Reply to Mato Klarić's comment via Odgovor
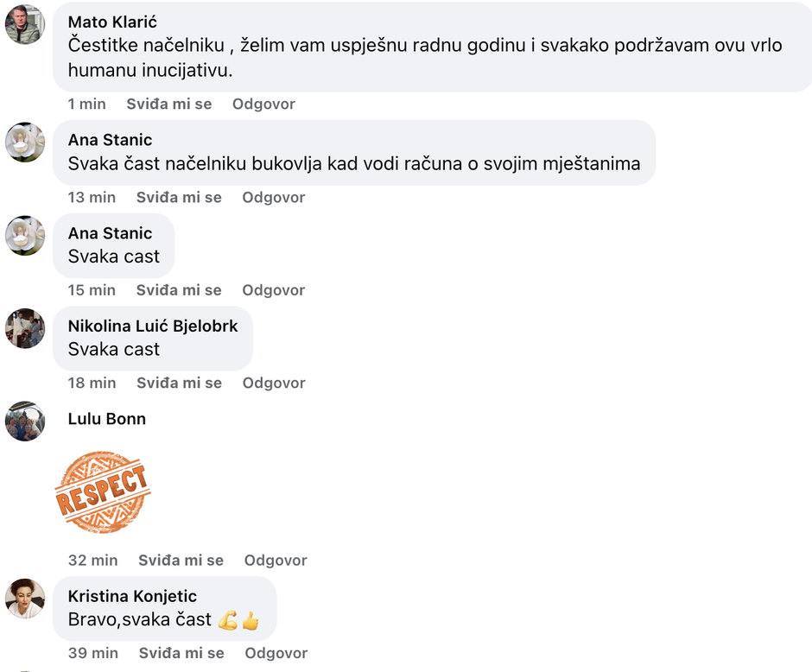The image size is (812, 672). 263,104
